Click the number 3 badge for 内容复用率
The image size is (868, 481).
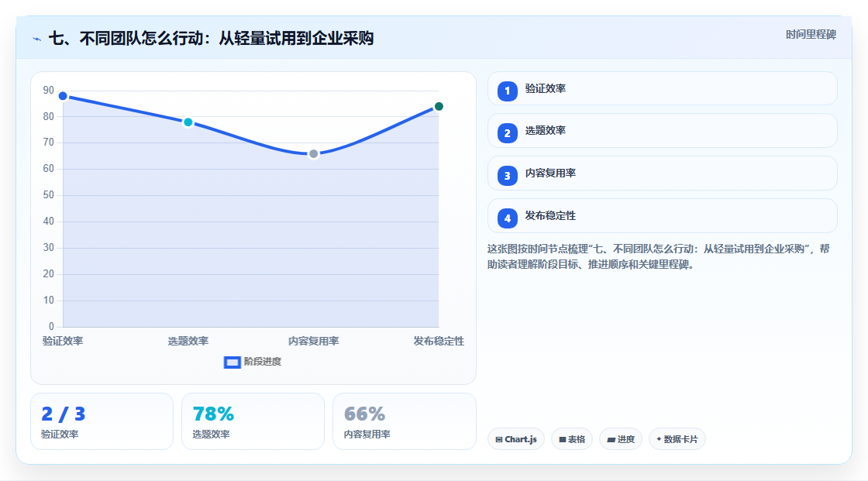(x=507, y=176)
